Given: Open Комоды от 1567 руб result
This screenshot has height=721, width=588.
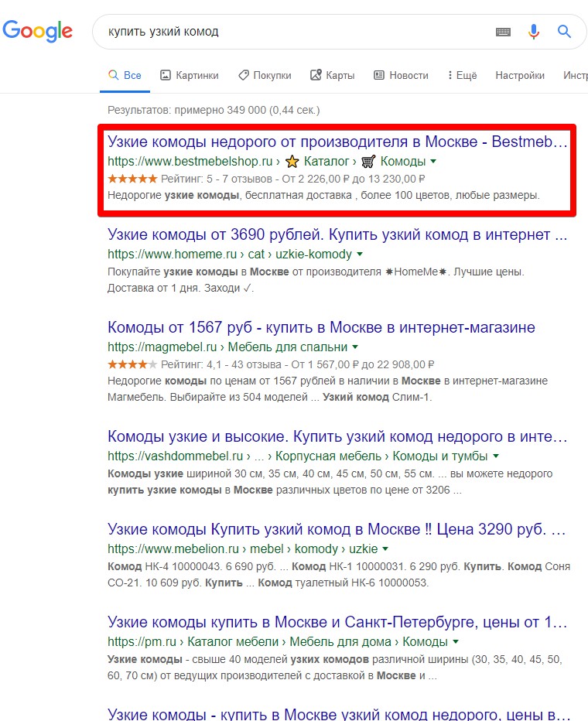Looking at the screenshot, I should (x=321, y=327).
